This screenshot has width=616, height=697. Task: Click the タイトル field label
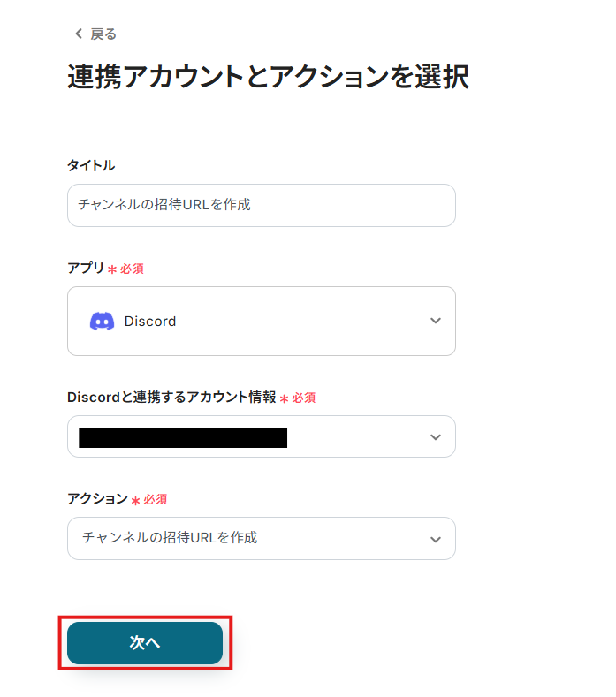[x=91, y=165]
